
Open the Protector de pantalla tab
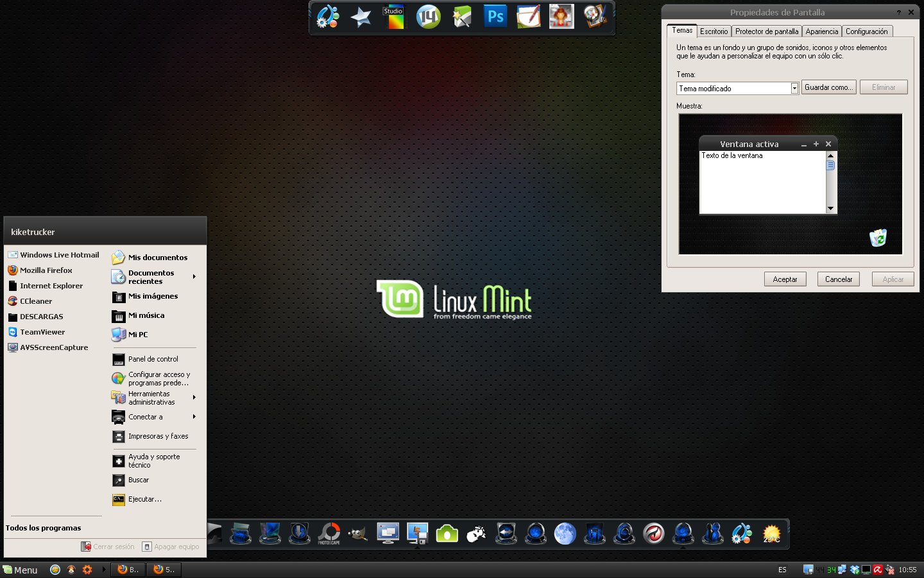(x=767, y=31)
